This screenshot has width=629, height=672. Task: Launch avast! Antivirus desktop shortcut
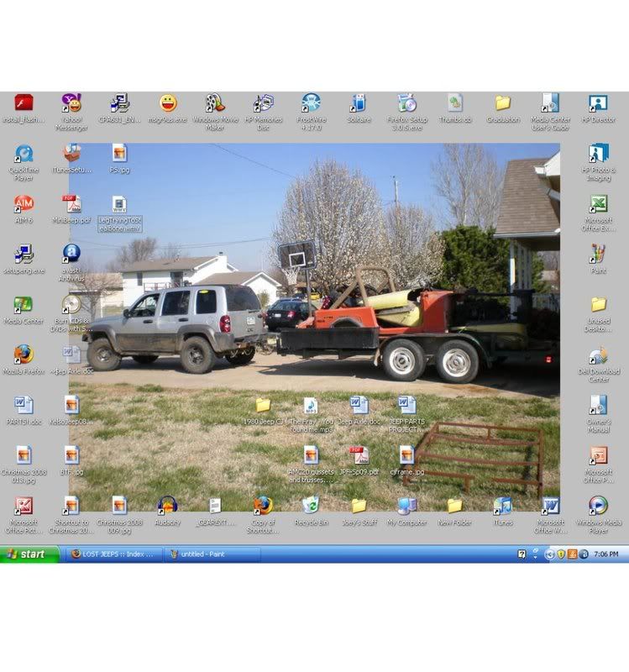tap(71, 255)
